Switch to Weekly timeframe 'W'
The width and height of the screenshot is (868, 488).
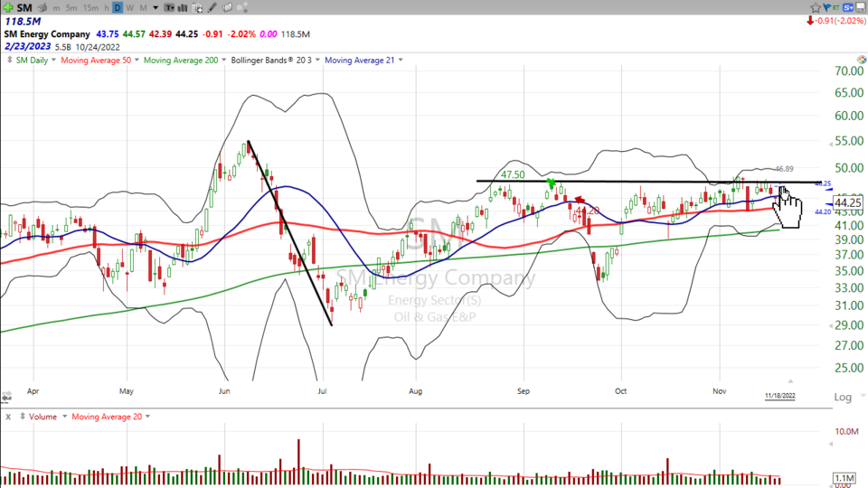(128, 7)
